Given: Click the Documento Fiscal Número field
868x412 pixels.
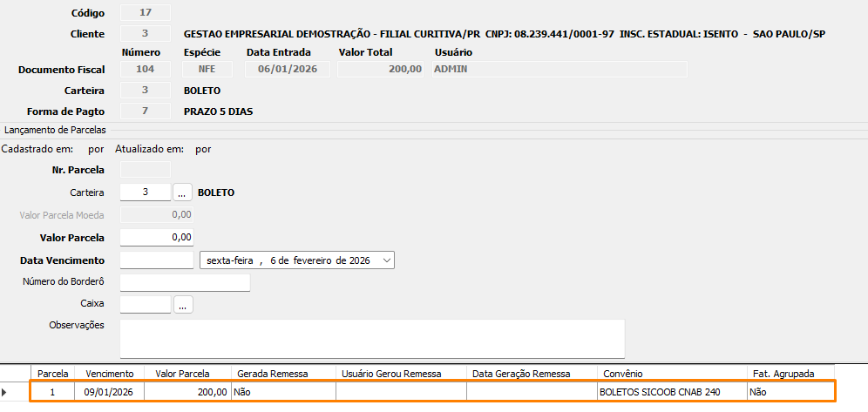Looking at the screenshot, I should tap(146, 69).
